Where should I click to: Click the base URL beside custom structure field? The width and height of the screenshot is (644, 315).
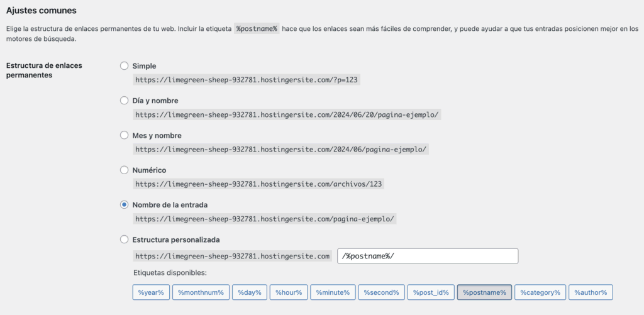pos(233,257)
